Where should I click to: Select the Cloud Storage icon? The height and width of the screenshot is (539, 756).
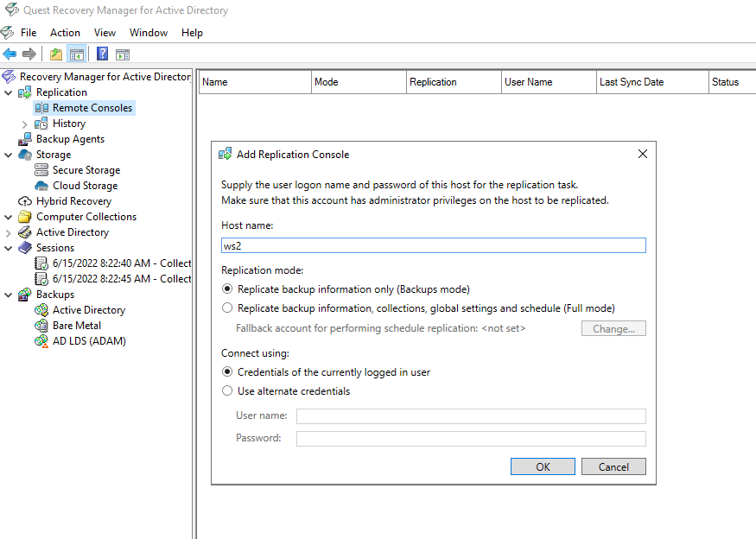pyautogui.click(x=41, y=185)
